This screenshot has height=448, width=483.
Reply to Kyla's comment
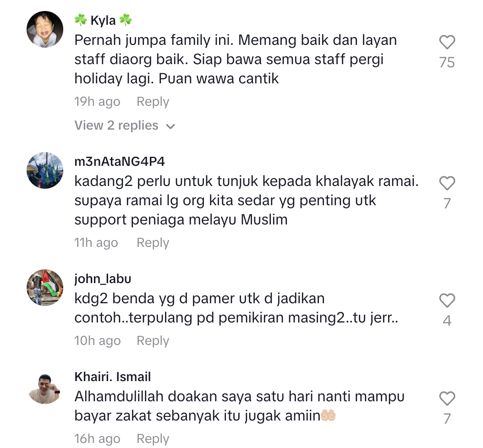(153, 102)
